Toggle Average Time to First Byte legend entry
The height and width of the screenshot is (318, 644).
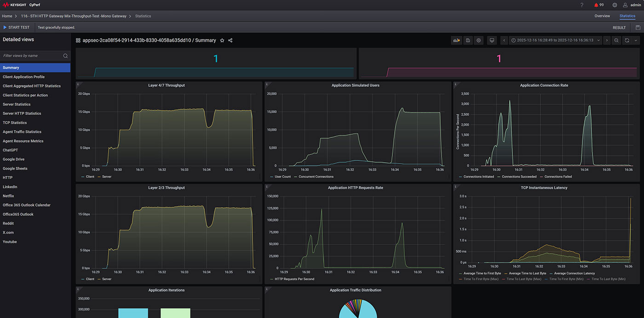click(x=480, y=273)
